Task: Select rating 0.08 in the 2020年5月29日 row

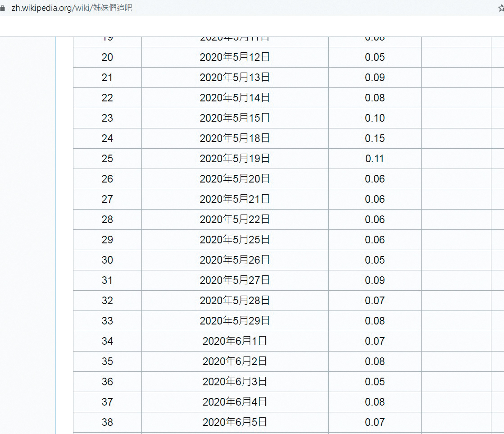Action: pos(375,321)
